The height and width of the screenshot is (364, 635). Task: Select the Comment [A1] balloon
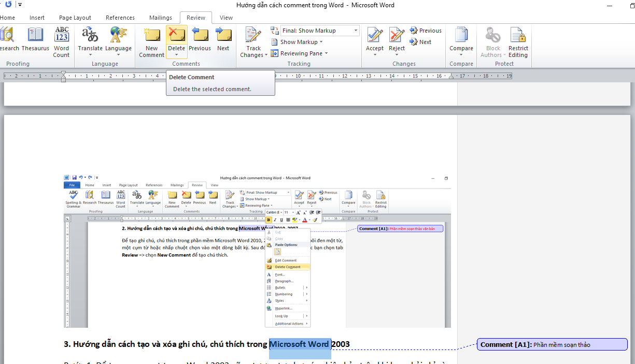point(552,344)
